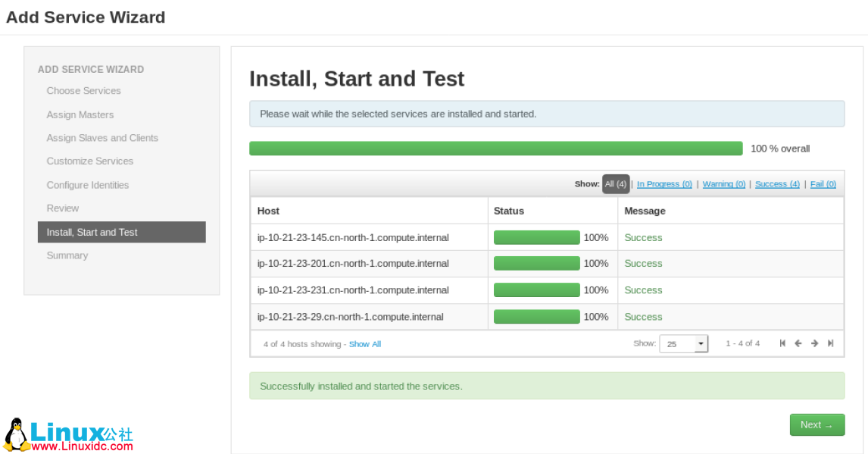
Task: Click the next page arrow
Action: point(814,343)
